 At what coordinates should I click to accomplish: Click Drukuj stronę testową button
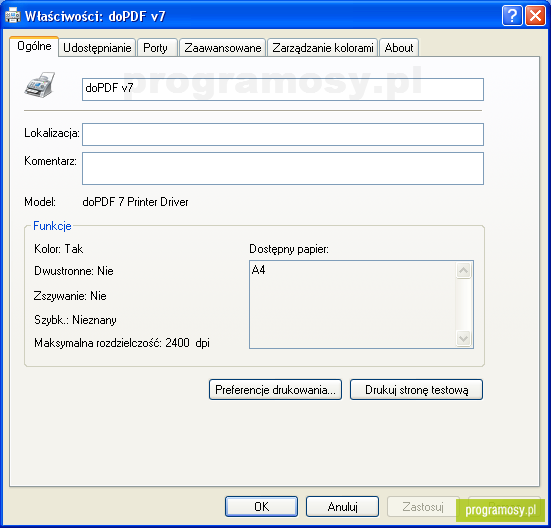(x=416, y=390)
